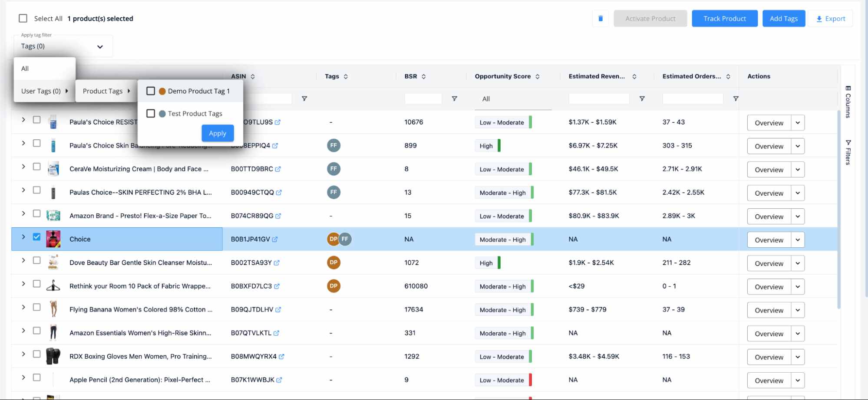Select Dove Beauty Bar row checkbox
The image size is (868, 400).
37,260
